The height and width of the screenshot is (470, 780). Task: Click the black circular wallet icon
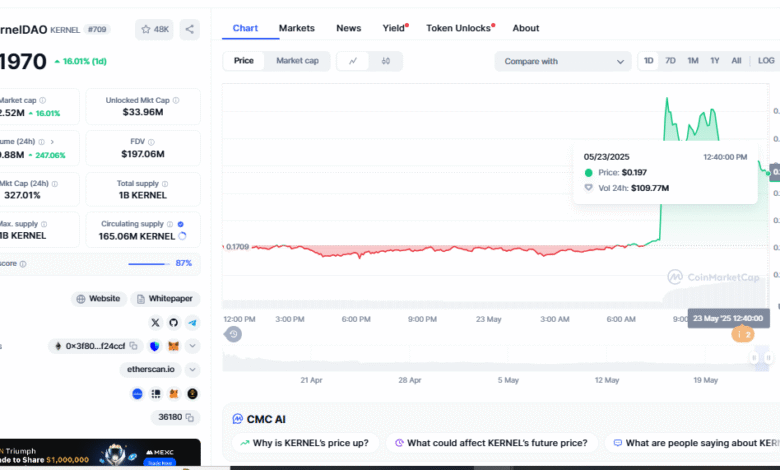[x=192, y=394]
